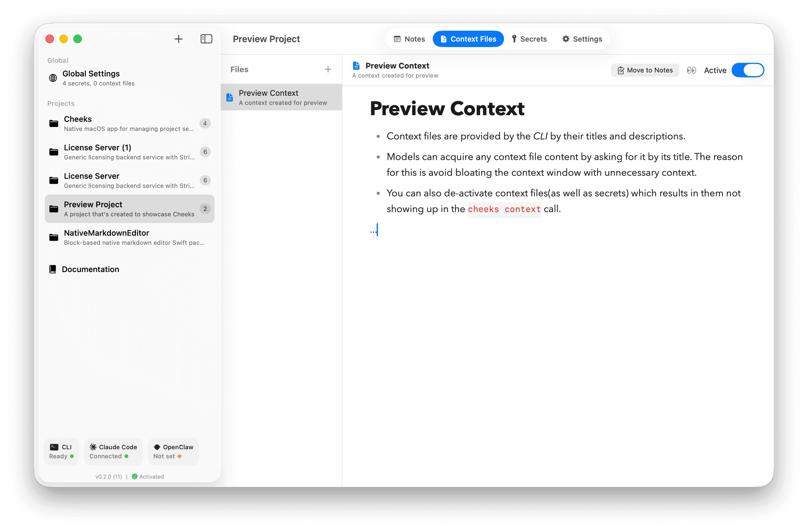Click the Activated license status

(148, 476)
